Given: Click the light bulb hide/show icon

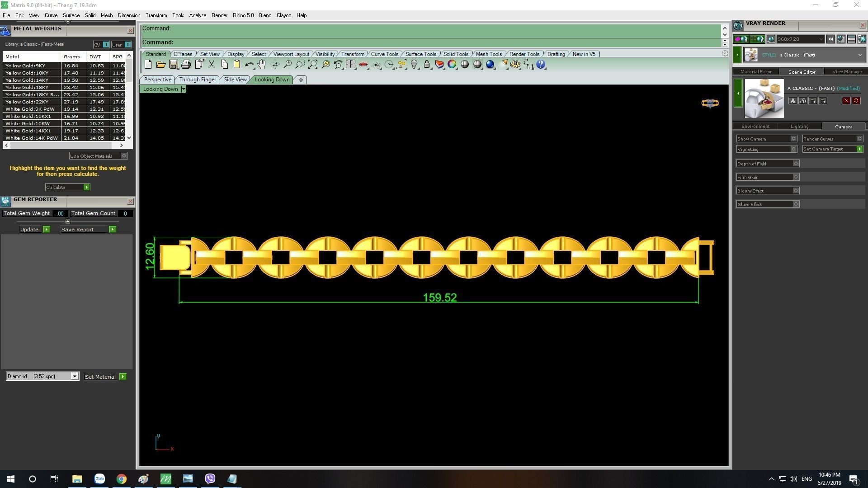Looking at the screenshot, I should (x=414, y=65).
